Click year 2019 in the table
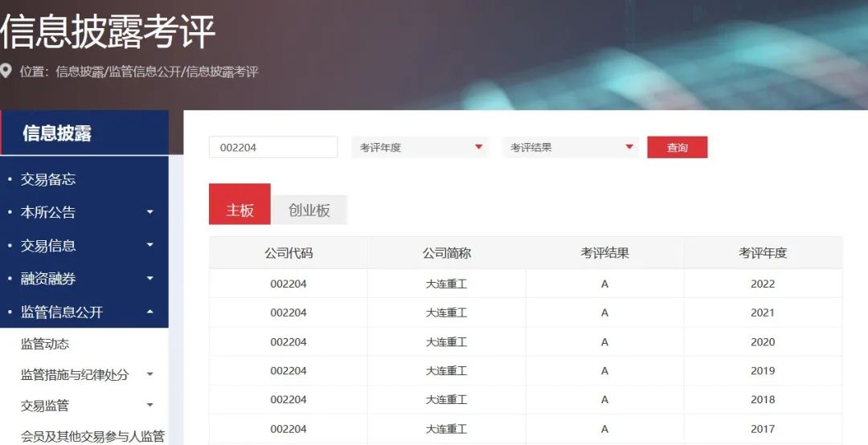 point(763,371)
